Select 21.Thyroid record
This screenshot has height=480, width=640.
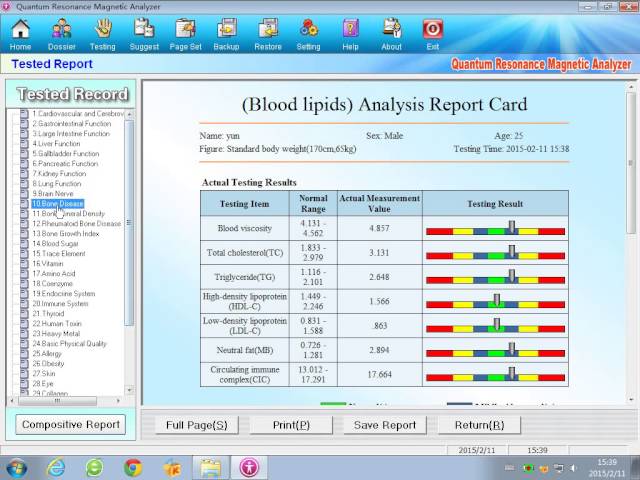[x=48, y=314]
